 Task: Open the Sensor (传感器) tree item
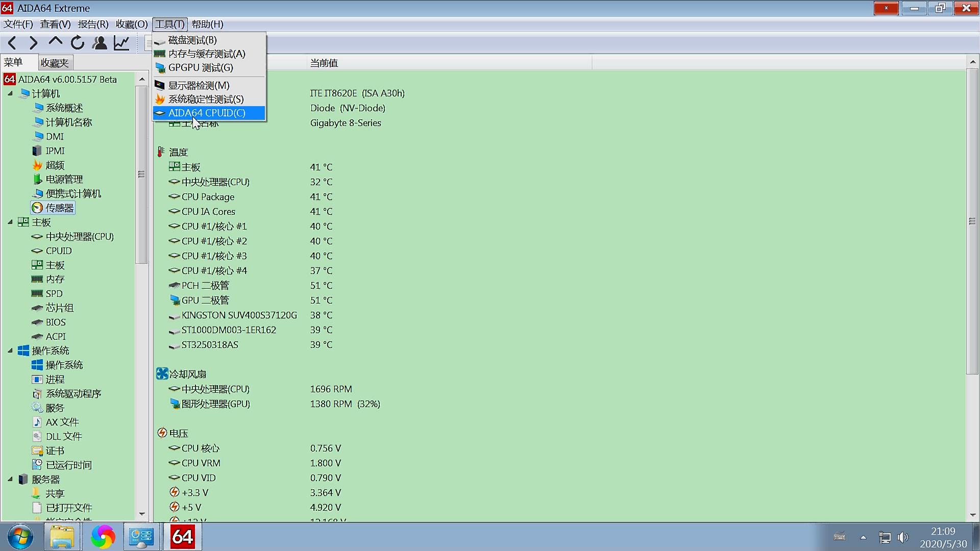[x=59, y=208]
